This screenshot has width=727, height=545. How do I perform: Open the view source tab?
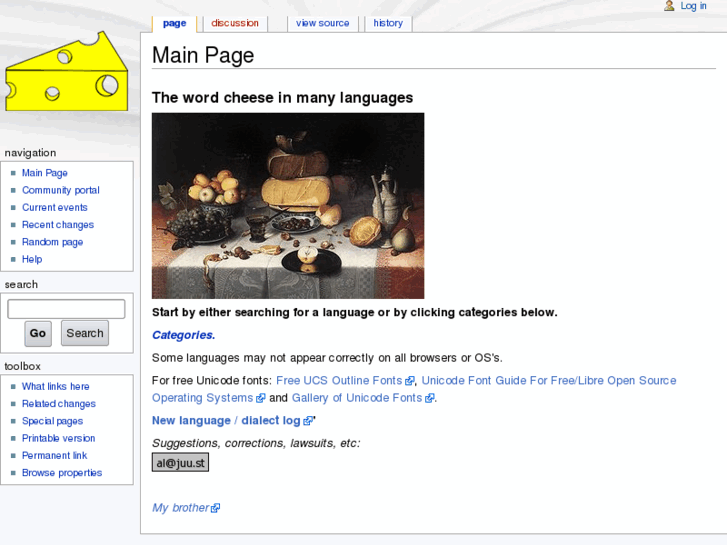pyautogui.click(x=322, y=23)
